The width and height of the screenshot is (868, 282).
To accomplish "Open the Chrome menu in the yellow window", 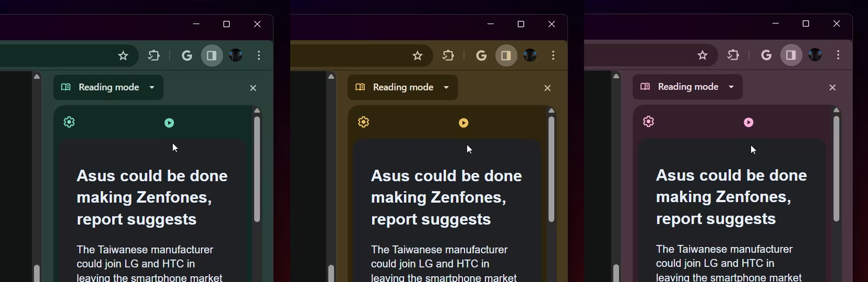I will tap(554, 56).
